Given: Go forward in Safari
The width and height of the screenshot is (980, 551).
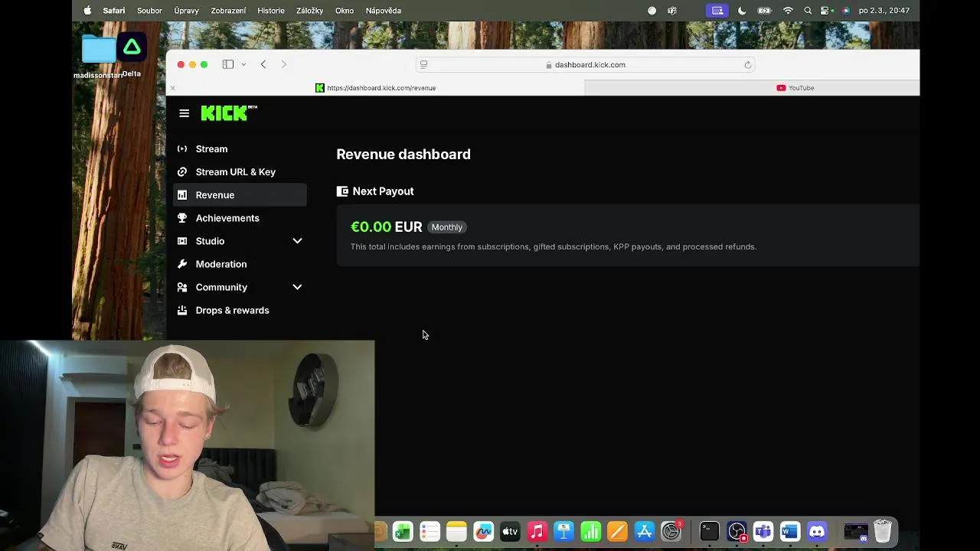Looking at the screenshot, I should [283, 64].
